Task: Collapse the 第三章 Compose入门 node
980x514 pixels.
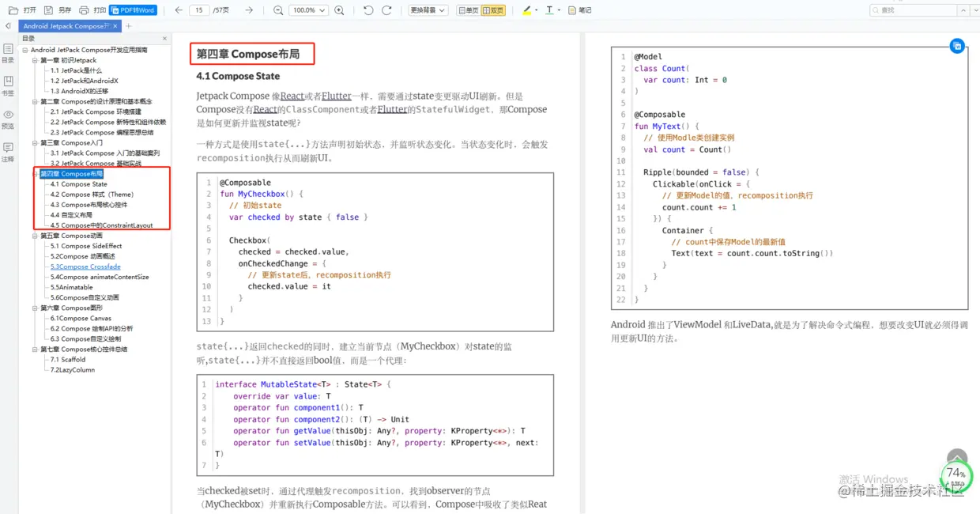Action: (x=35, y=143)
